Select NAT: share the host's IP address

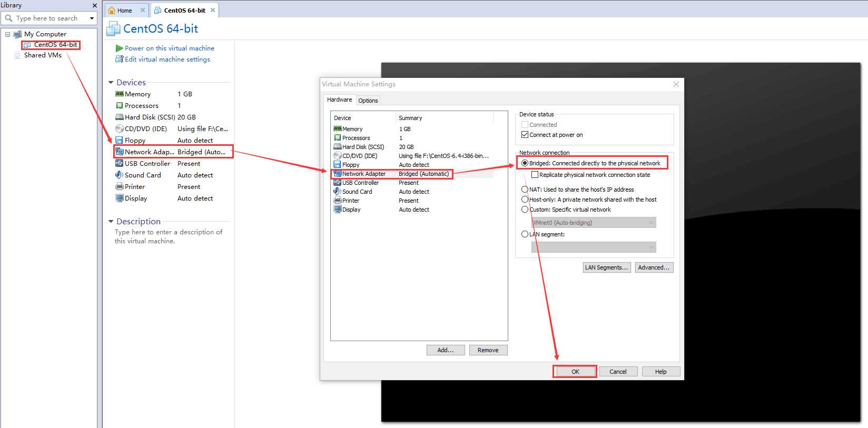coord(525,190)
